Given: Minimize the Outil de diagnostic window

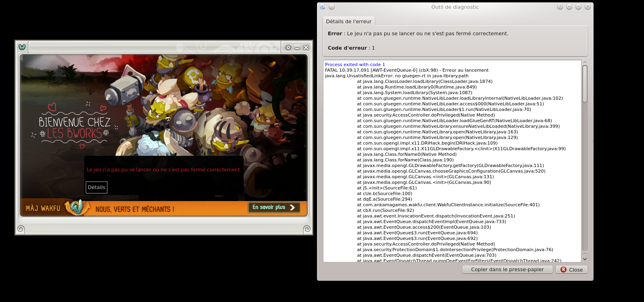Looking at the screenshot, I should [x=569, y=7].
